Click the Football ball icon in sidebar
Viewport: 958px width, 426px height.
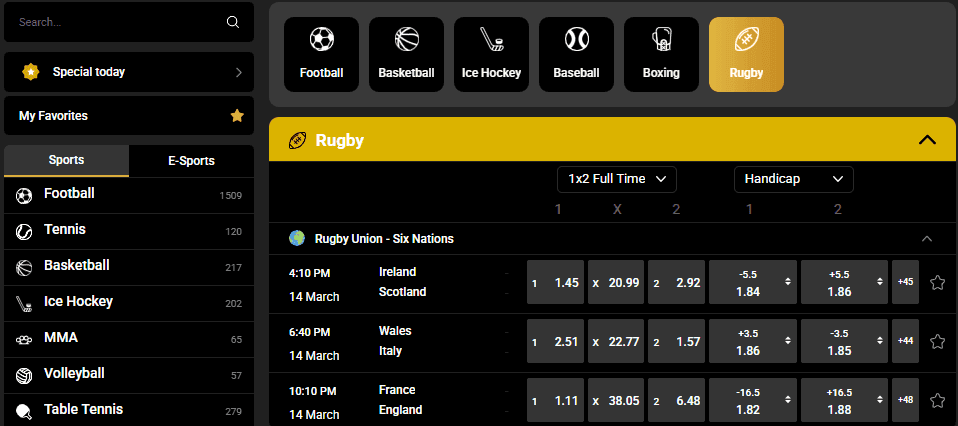[x=24, y=196]
